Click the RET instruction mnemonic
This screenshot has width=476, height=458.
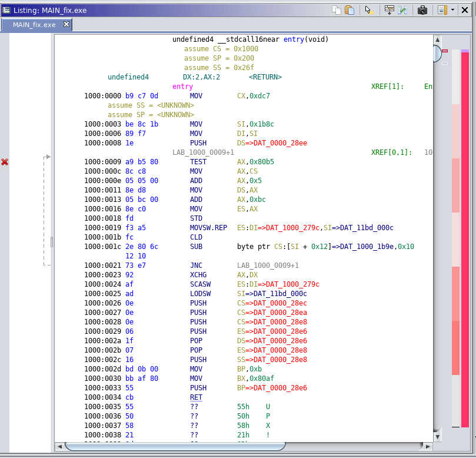click(x=196, y=397)
